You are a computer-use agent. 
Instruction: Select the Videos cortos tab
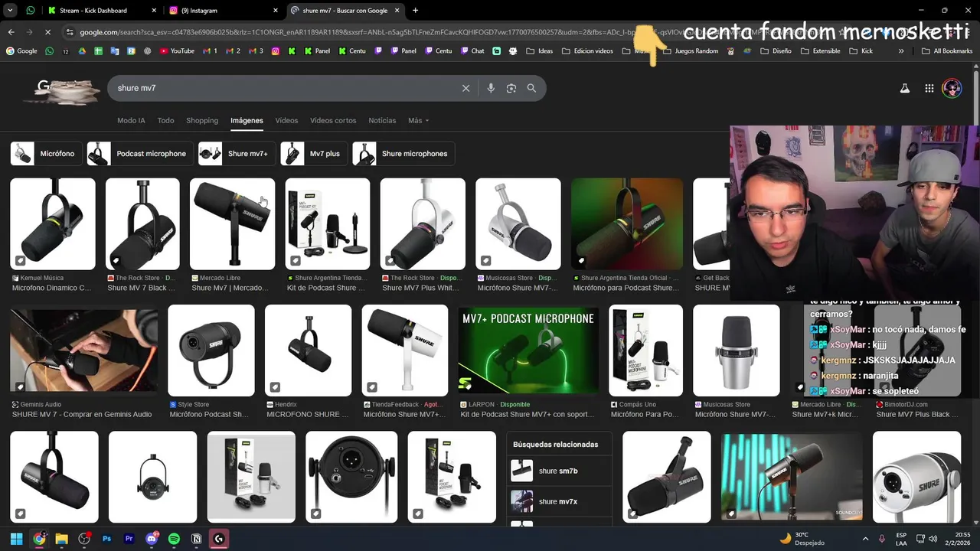pyautogui.click(x=333, y=121)
